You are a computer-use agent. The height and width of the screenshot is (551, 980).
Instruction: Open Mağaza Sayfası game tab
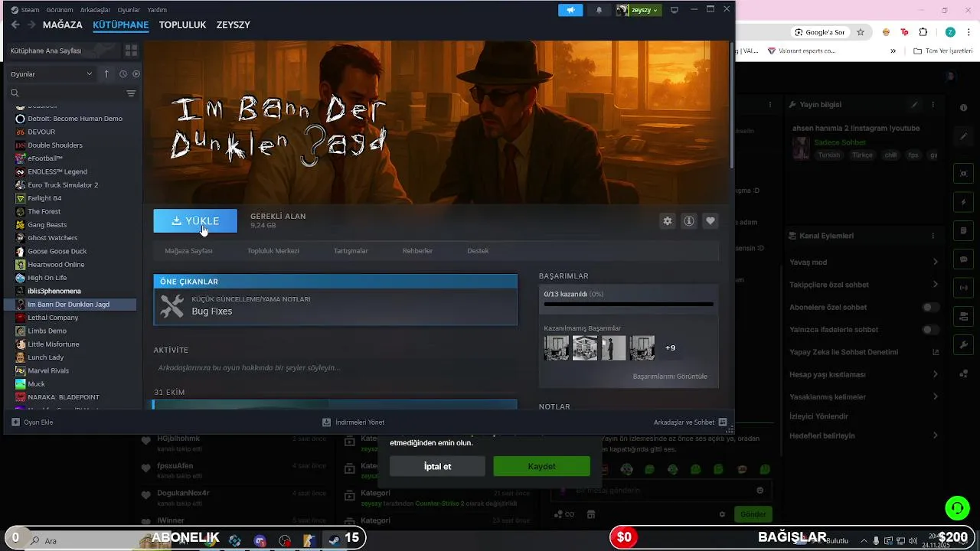[x=188, y=251]
